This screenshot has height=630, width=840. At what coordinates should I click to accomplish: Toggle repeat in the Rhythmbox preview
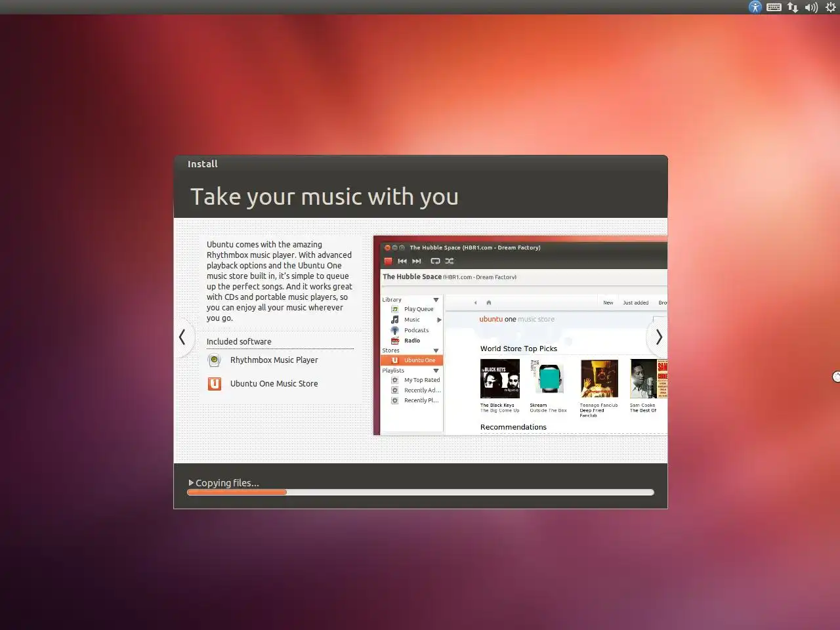click(435, 261)
